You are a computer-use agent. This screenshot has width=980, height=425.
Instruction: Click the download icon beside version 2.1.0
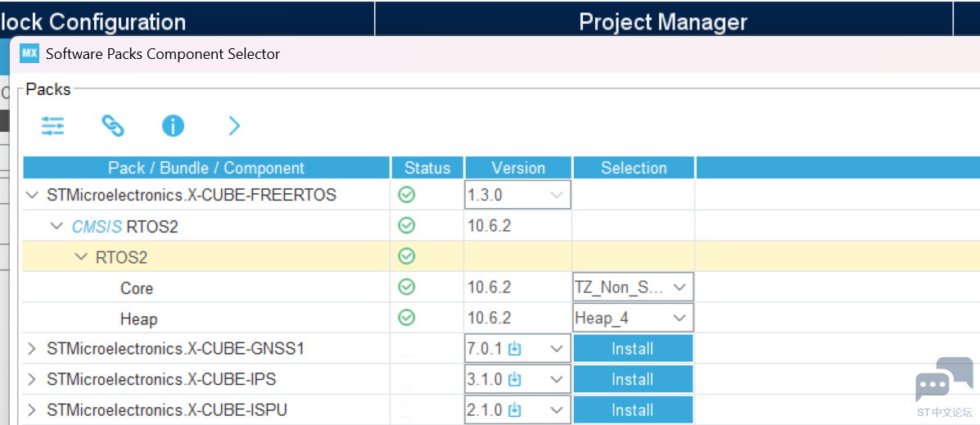[x=514, y=410]
